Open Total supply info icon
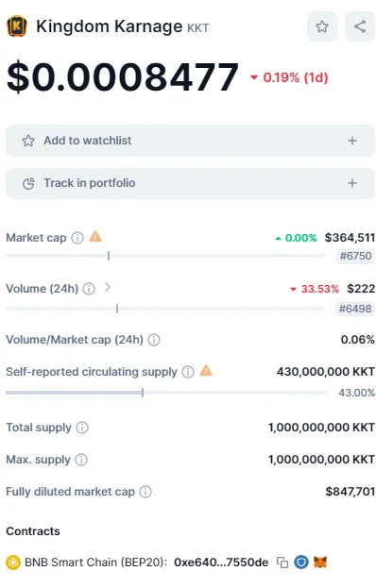Viewport: 376px width, 588px height. tap(82, 428)
